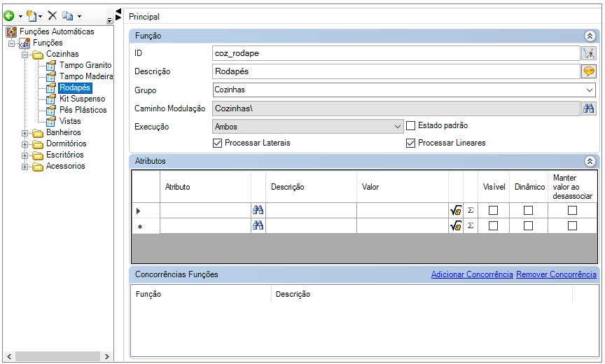The width and height of the screenshot is (605, 364).
Task: Uncheck Processar Laterais checkbox
Action: pyautogui.click(x=218, y=143)
